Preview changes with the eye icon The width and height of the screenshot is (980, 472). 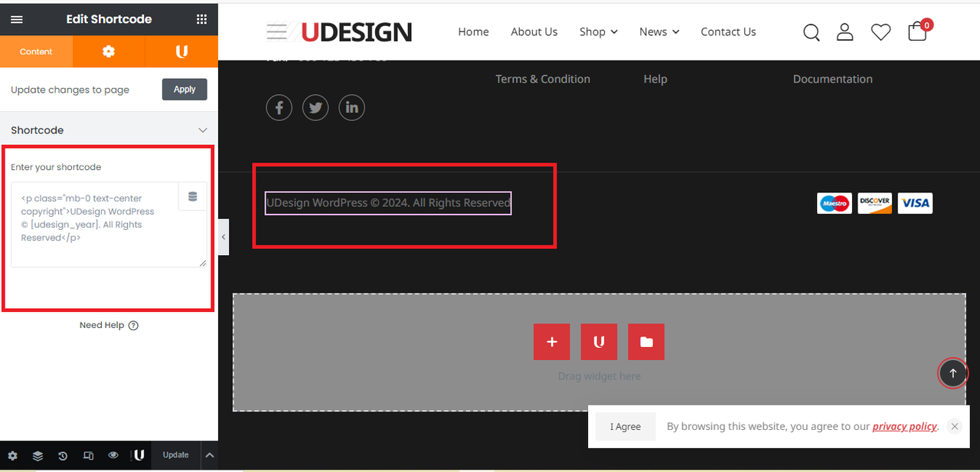pos(113,455)
